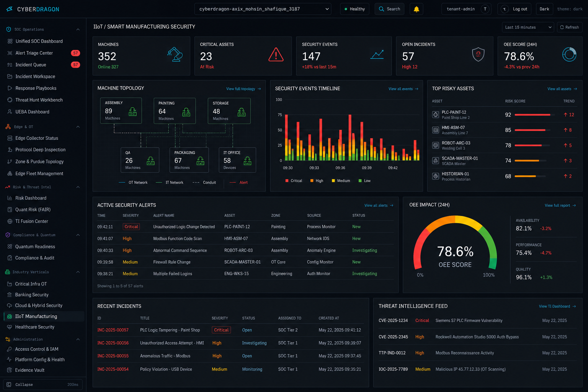Open incident INC-2025-00057 link

click(113, 330)
